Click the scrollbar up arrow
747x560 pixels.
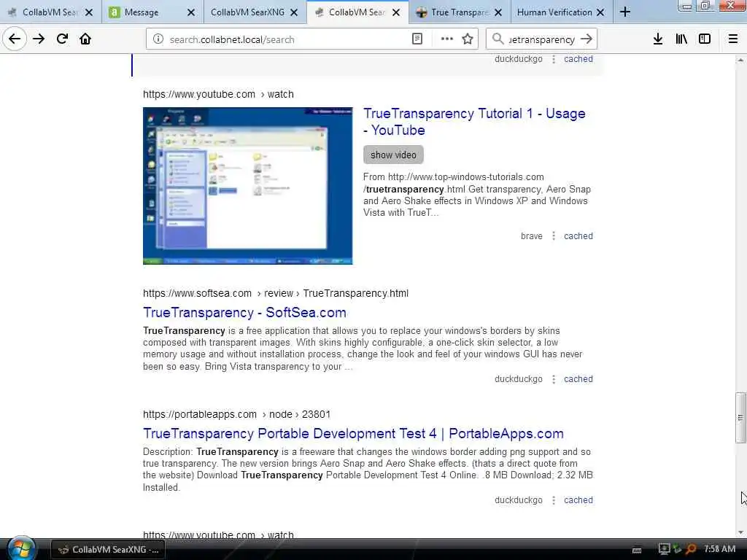point(740,60)
